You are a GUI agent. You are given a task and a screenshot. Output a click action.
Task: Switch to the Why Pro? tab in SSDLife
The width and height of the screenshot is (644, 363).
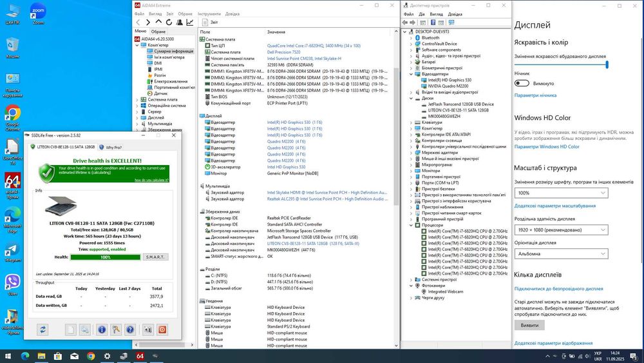click(x=111, y=147)
